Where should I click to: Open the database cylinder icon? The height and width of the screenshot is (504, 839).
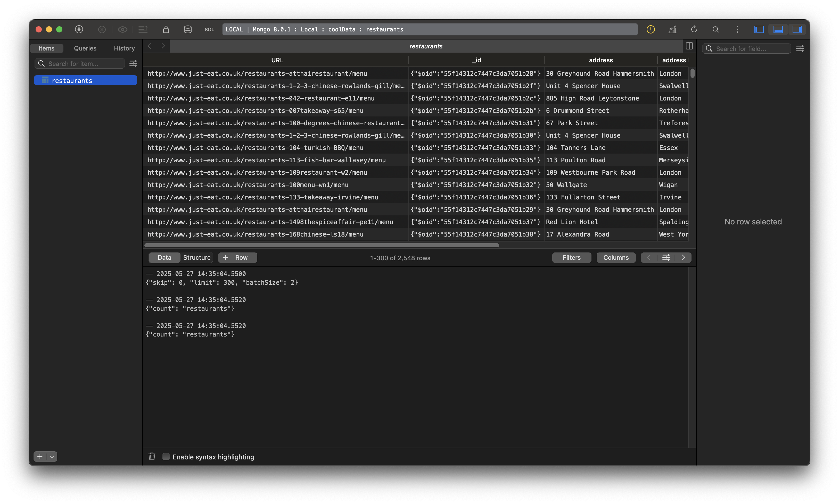(188, 30)
